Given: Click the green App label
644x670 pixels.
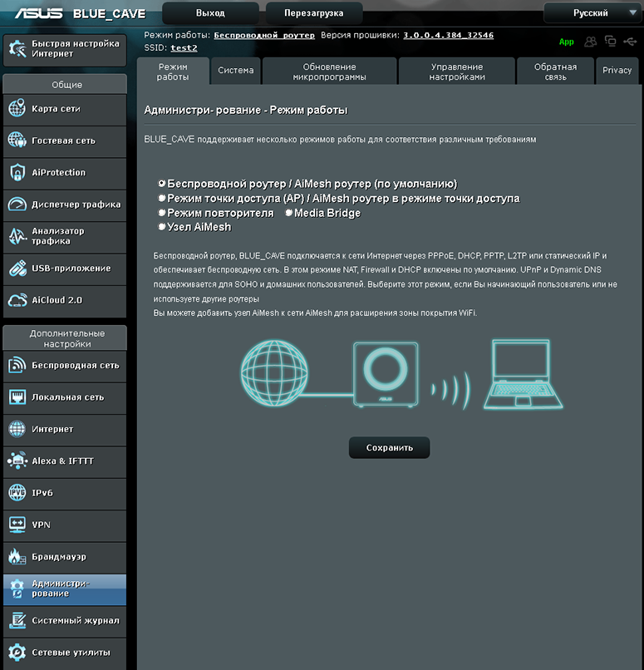Looking at the screenshot, I should [x=566, y=42].
